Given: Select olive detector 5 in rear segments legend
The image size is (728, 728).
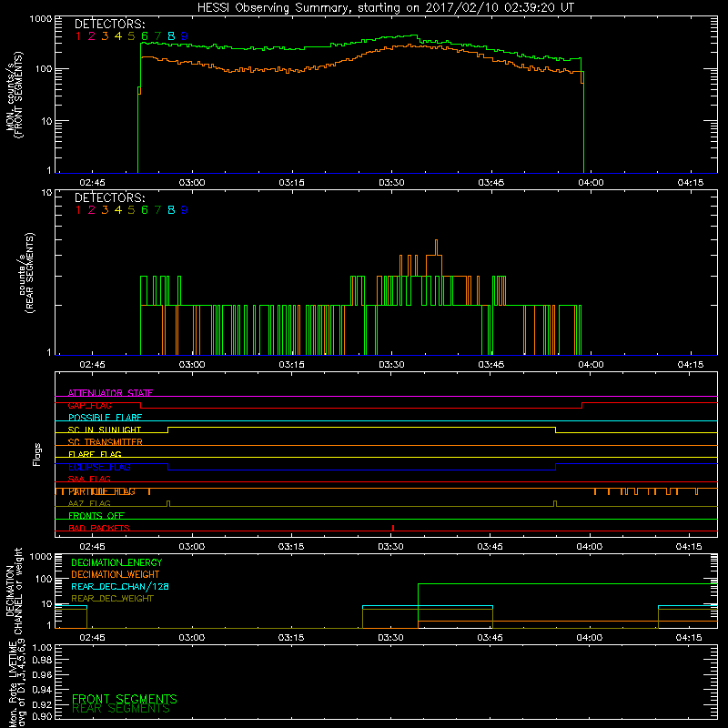Looking at the screenshot, I should pos(131,210).
